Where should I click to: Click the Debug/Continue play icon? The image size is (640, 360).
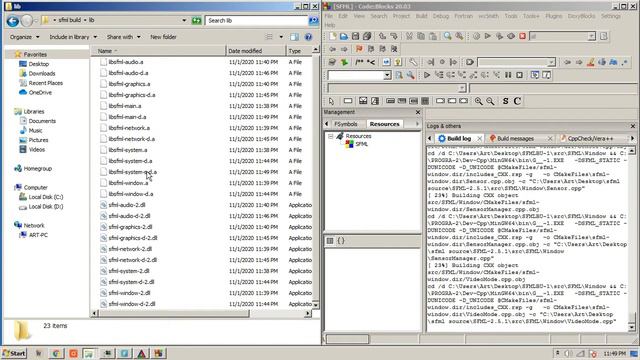[427, 75]
